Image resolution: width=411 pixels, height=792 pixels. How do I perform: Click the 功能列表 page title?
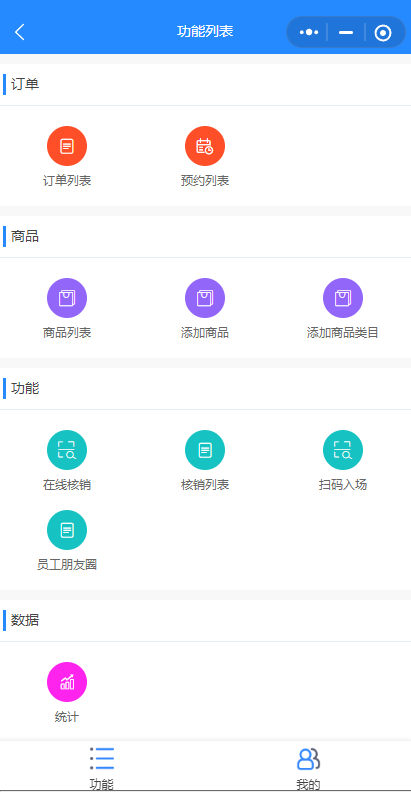coord(205,31)
